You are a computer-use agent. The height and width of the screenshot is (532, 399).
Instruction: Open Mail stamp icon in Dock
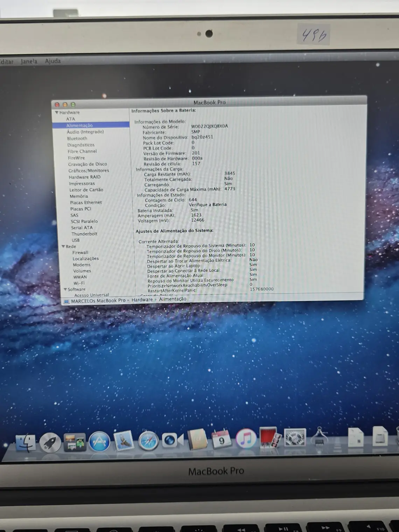pyautogui.click(x=124, y=441)
